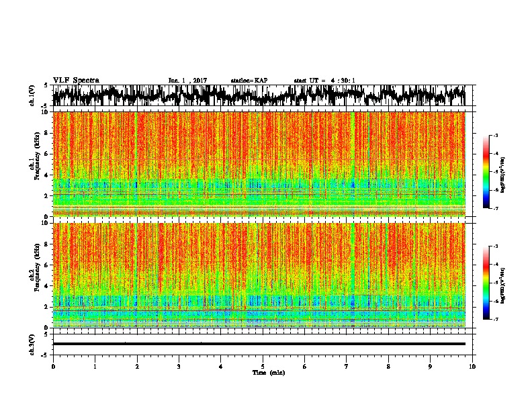Click the time axis tick label "3"

pos(179,367)
